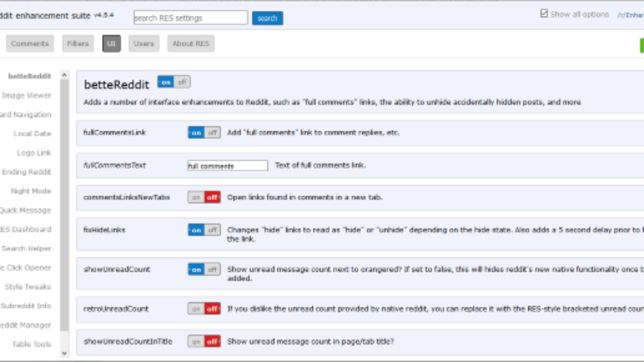Click the fullCommentsLink option name
Viewport: 644px width, 362px height.
tap(115, 132)
